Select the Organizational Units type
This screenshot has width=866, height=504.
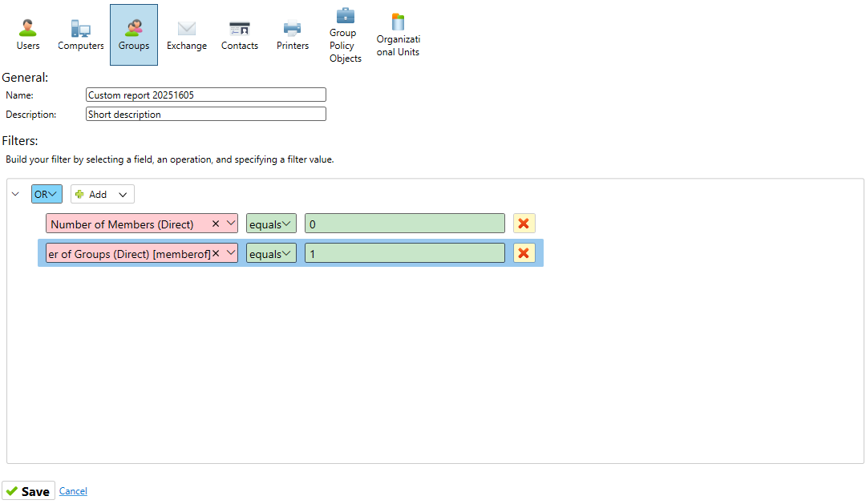tap(399, 34)
